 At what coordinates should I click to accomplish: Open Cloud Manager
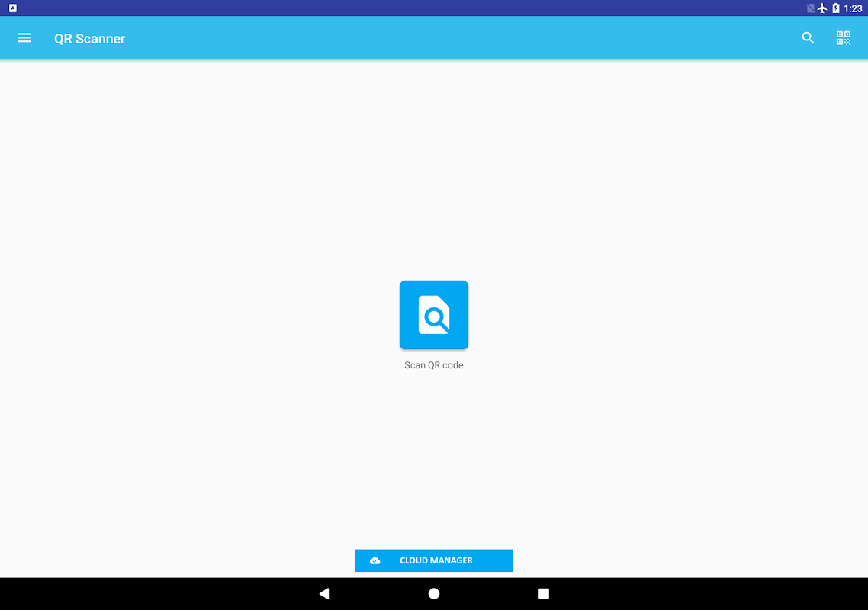tap(433, 560)
